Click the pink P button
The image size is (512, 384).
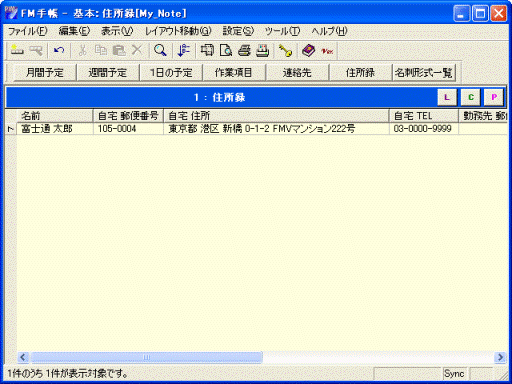point(494,97)
